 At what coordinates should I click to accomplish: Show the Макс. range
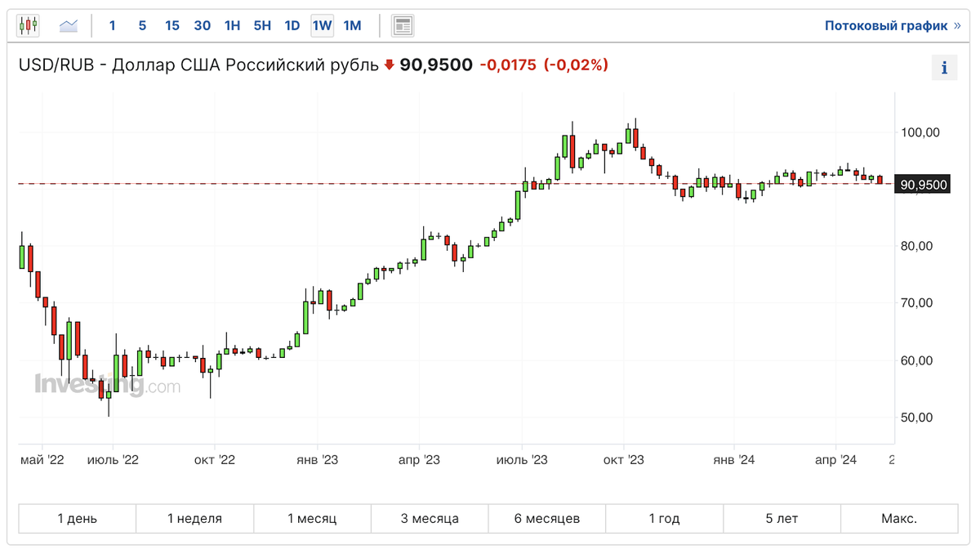point(899,518)
